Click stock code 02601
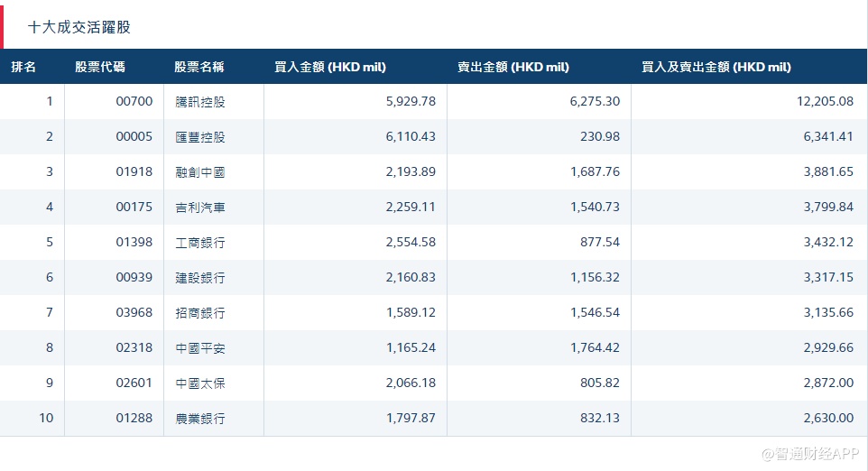 [x=134, y=383]
